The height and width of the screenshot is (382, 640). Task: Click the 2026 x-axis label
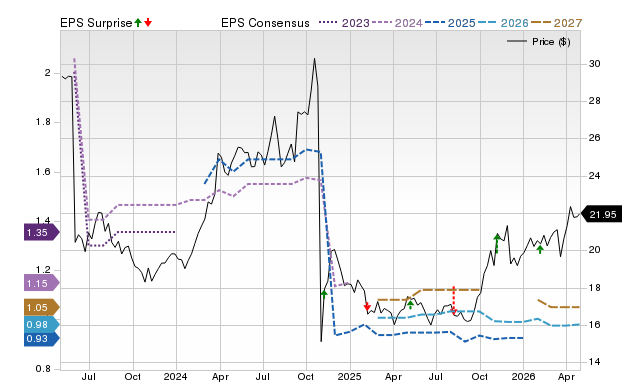click(x=523, y=376)
